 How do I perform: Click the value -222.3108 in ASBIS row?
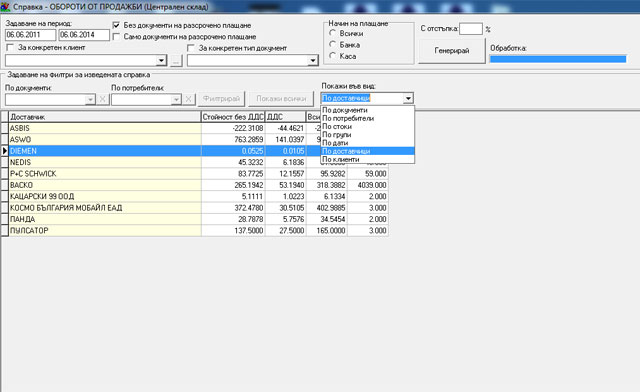click(248, 128)
